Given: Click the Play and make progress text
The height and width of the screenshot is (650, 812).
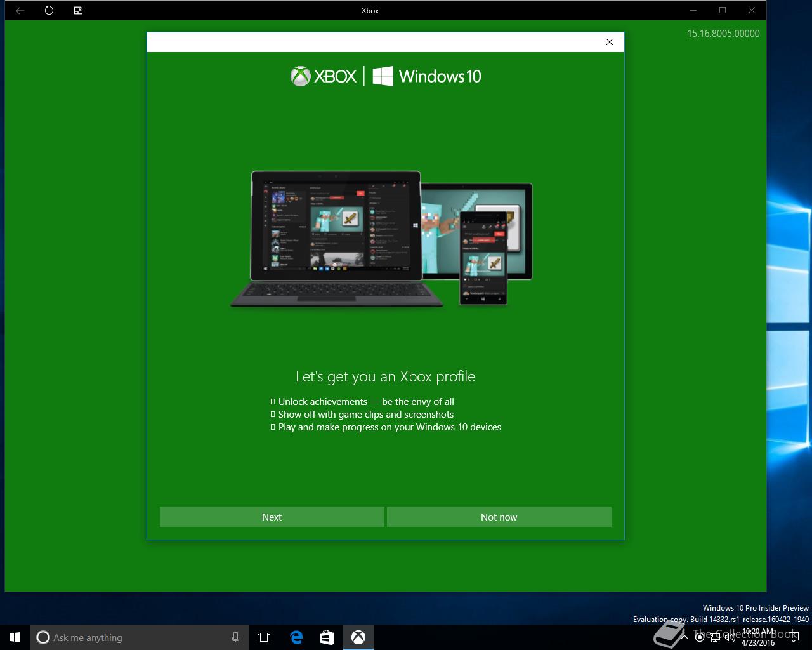Looking at the screenshot, I should [x=390, y=427].
